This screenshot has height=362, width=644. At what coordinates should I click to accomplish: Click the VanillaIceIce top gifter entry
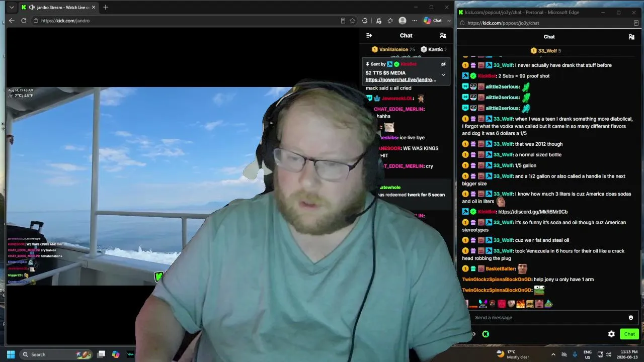393,49
